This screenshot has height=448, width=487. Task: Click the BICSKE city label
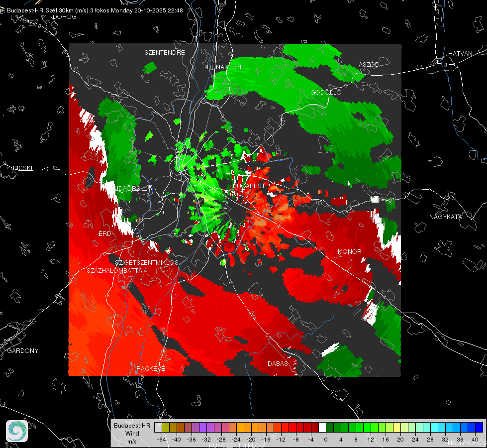pos(23,168)
